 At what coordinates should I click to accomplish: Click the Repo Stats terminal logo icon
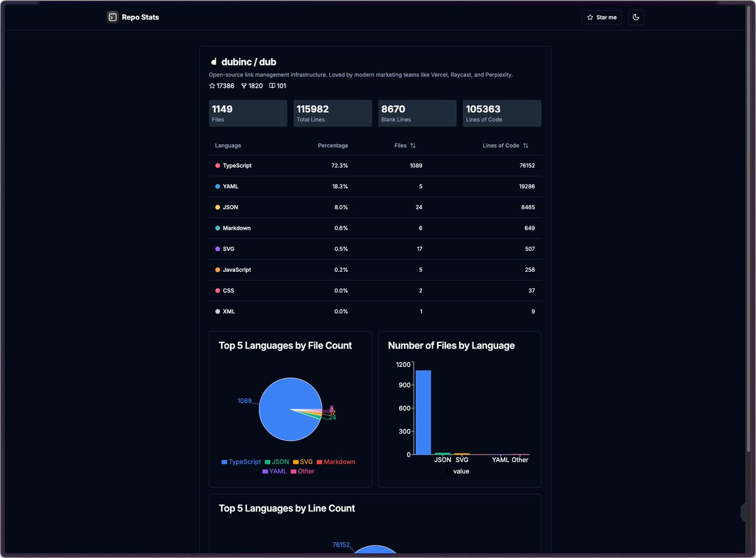click(x=112, y=17)
